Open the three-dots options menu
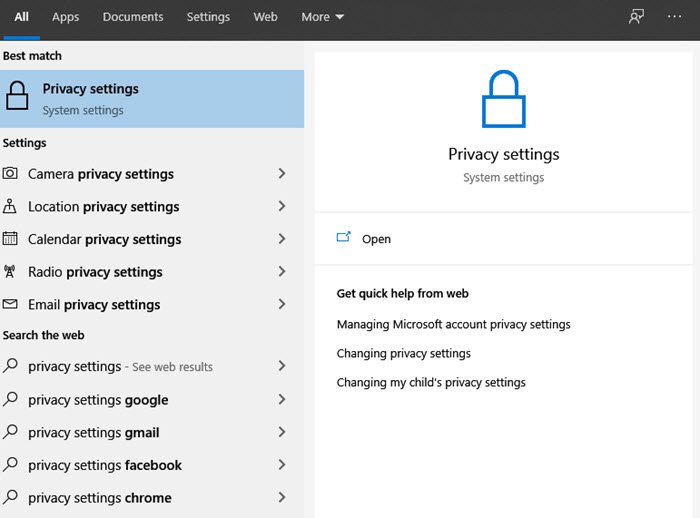Screen dimensions: 700x518 [674, 17]
